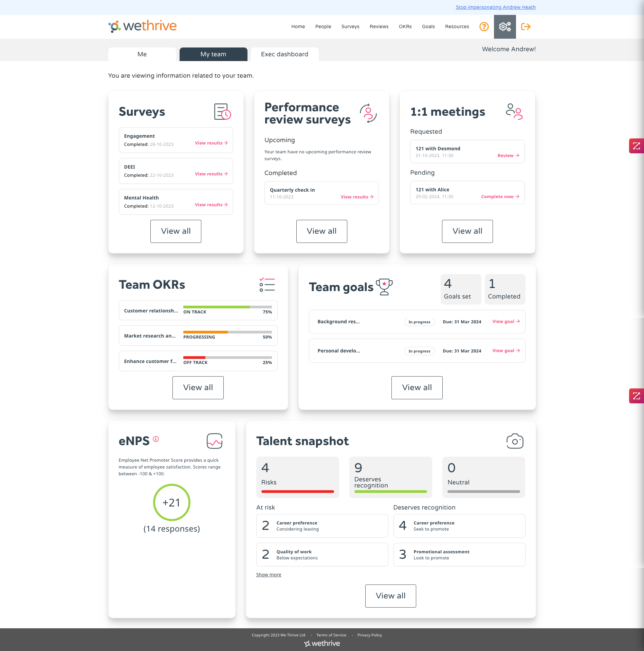Screen dimensions: 644x651
Task: Click the 1:1 meetings people icon
Action: tap(514, 111)
